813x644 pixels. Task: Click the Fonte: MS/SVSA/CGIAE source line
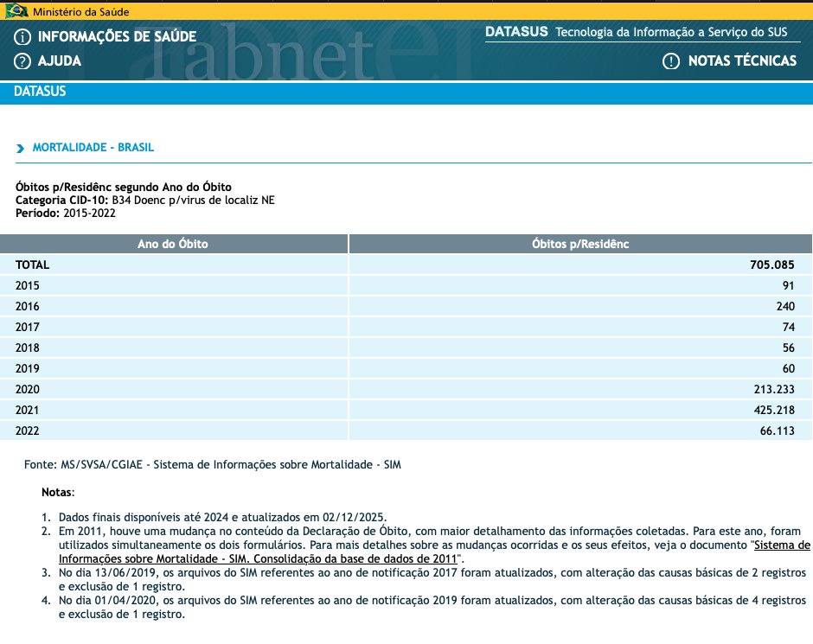tap(213, 465)
